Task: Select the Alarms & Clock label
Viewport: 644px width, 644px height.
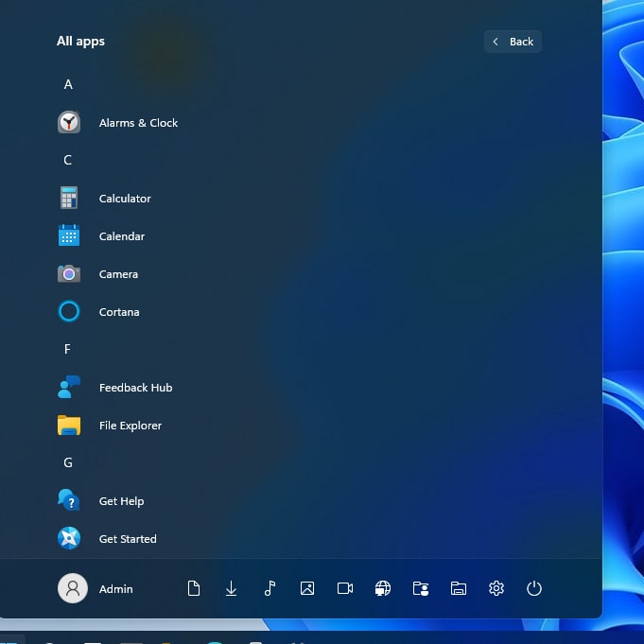Action: pyautogui.click(x=138, y=123)
